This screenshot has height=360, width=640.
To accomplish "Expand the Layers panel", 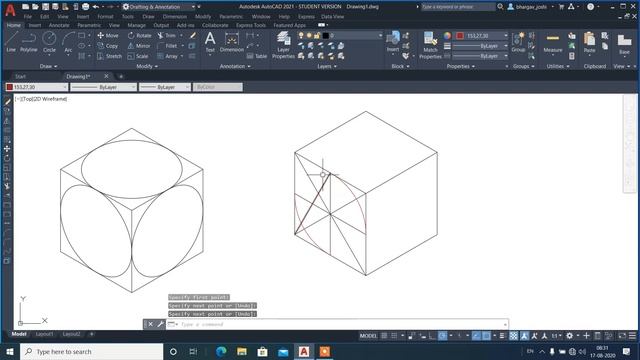I will click(x=327, y=66).
